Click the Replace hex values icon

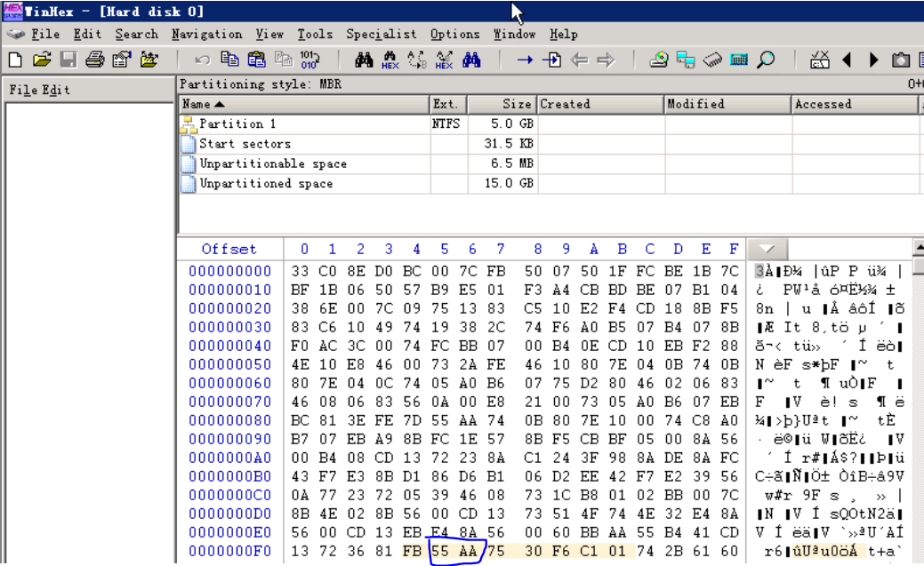tap(444, 60)
